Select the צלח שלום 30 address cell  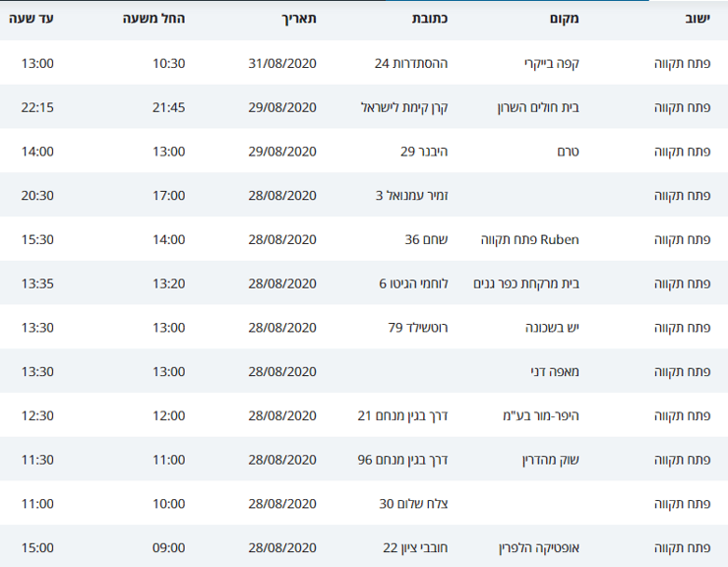[413, 504]
